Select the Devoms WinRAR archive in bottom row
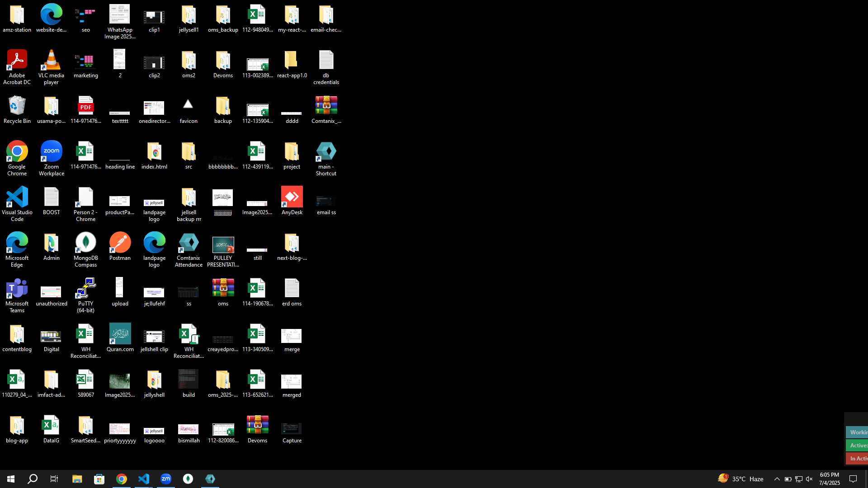868x488 pixels. (x=257, y=429)
